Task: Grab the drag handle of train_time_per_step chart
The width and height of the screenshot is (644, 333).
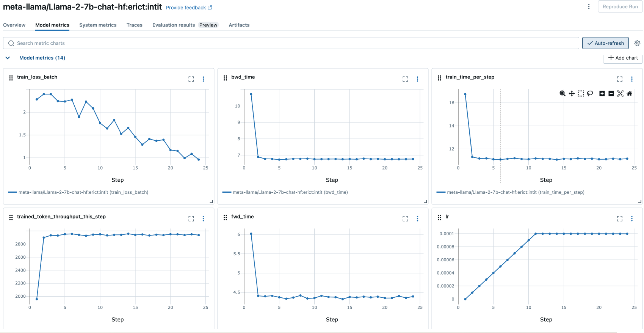Action: 439,78
